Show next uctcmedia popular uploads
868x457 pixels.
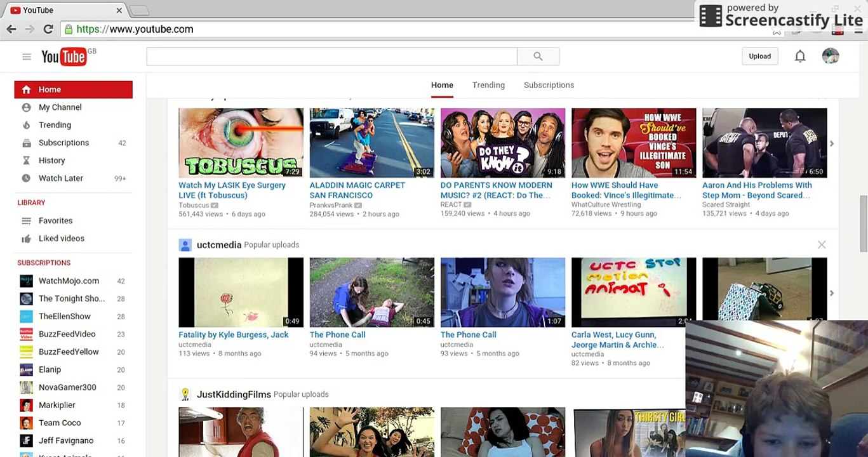pos(832,293)
